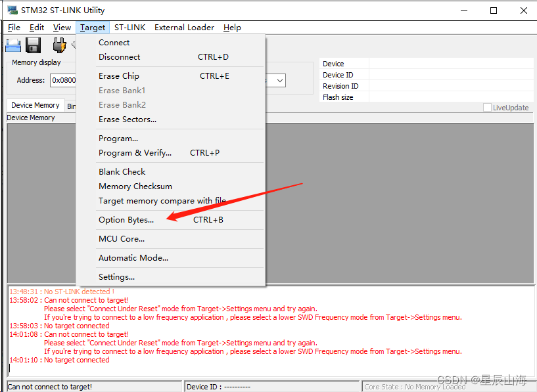This screenshot has width=537, height=392.
Task: Open the data width dropdown arrow
Action: tap(279, 81)
